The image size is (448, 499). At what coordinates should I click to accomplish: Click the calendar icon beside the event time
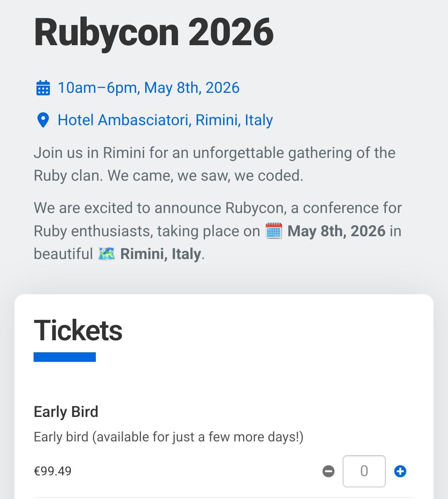[x=43, y=88]
